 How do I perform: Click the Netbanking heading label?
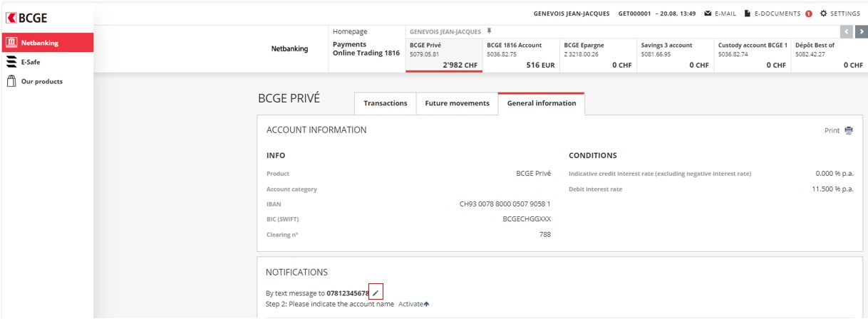[290, 49]
